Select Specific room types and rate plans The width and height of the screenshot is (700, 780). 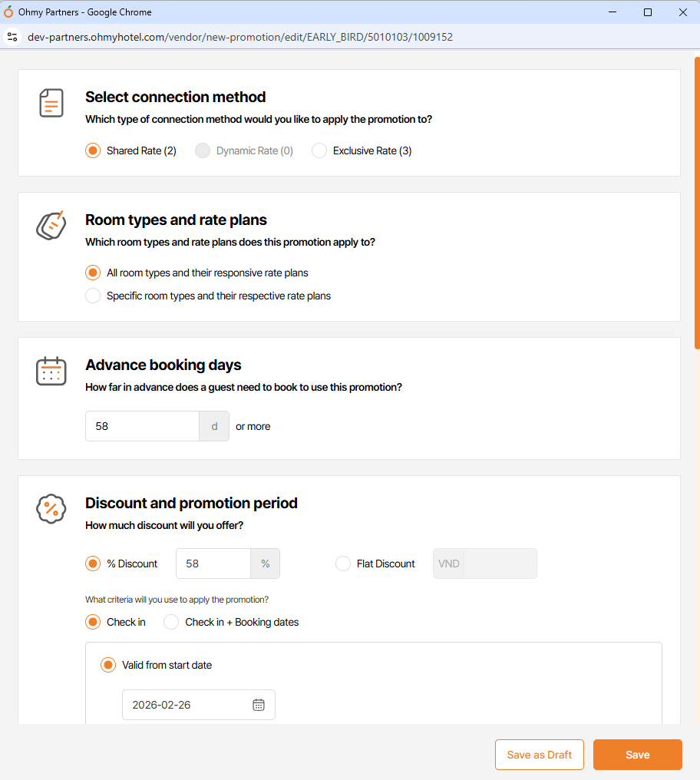(93, 296)
